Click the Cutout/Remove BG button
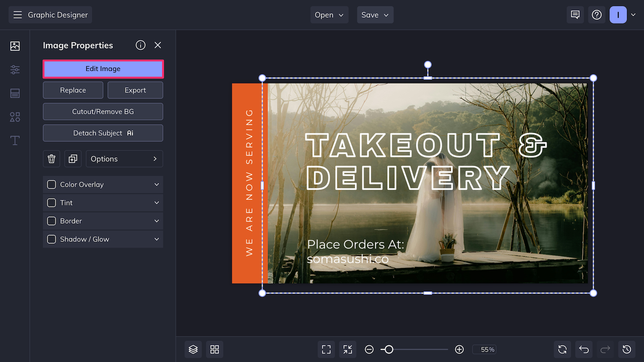The width and height of the screenshot is (644, 362). point(103,112)
